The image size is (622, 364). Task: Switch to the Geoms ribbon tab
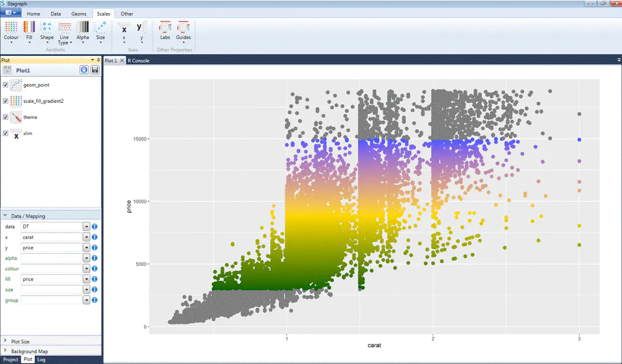coord(79,14)
